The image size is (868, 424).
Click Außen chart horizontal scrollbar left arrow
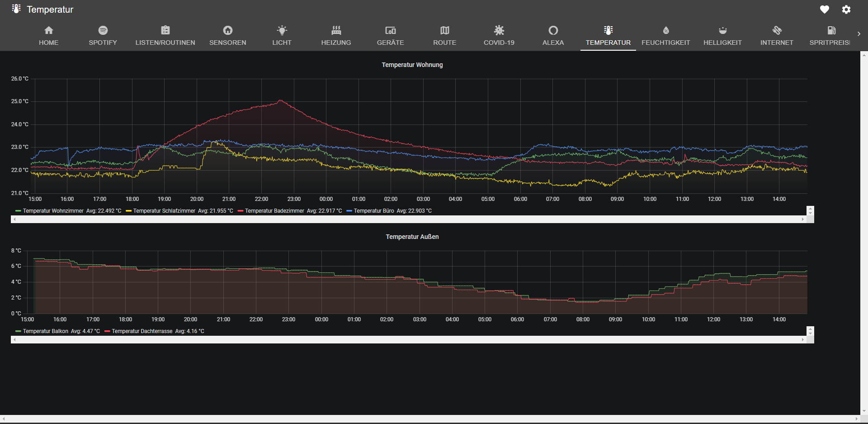[14, 339]
